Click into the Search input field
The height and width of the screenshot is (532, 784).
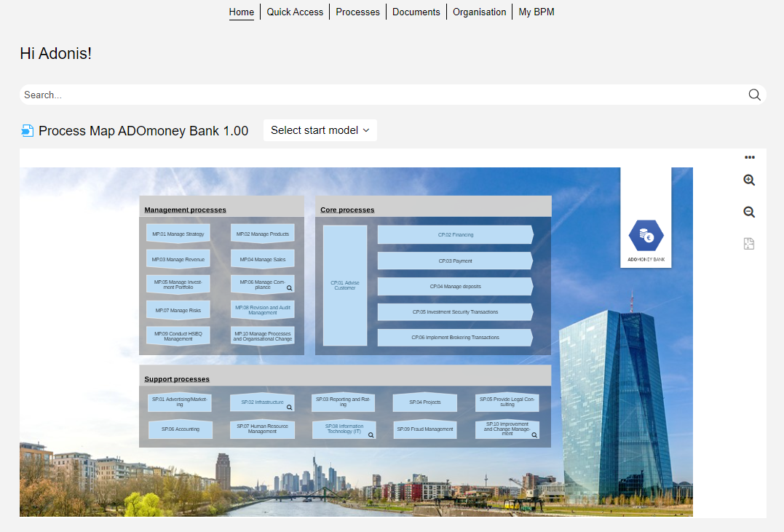379,95
